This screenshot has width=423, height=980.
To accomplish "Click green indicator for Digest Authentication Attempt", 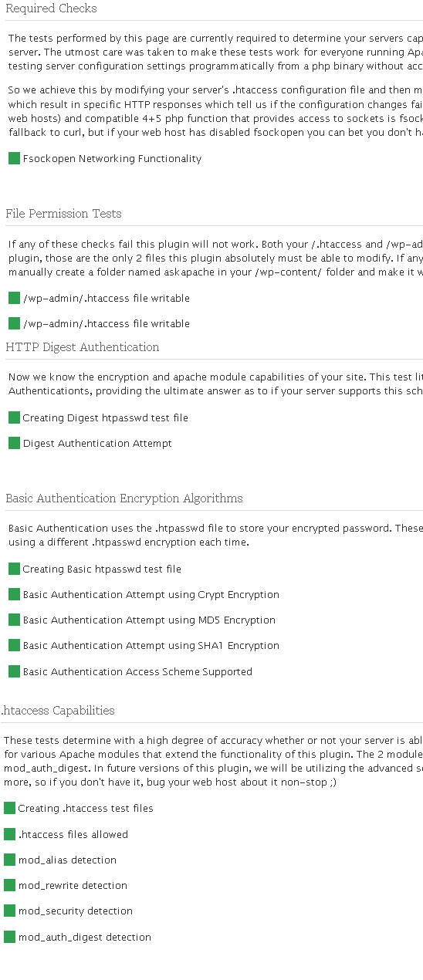I will 14,443.
